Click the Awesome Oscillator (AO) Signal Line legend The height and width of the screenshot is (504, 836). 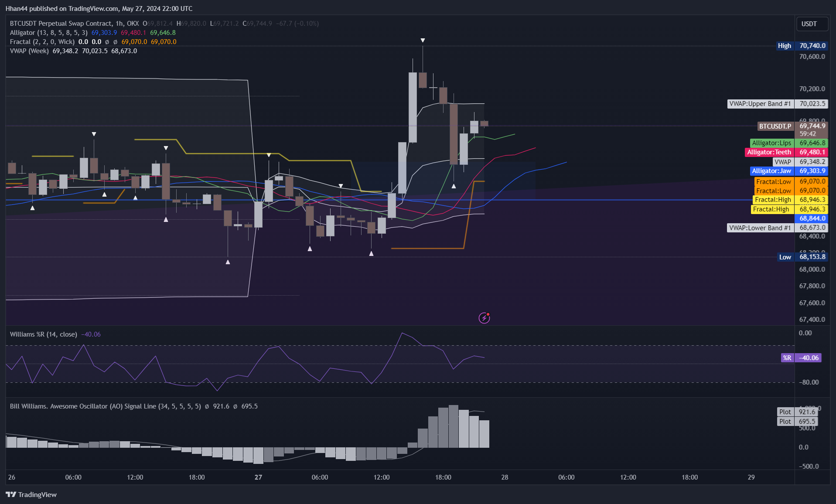click(x=106, y=406)
